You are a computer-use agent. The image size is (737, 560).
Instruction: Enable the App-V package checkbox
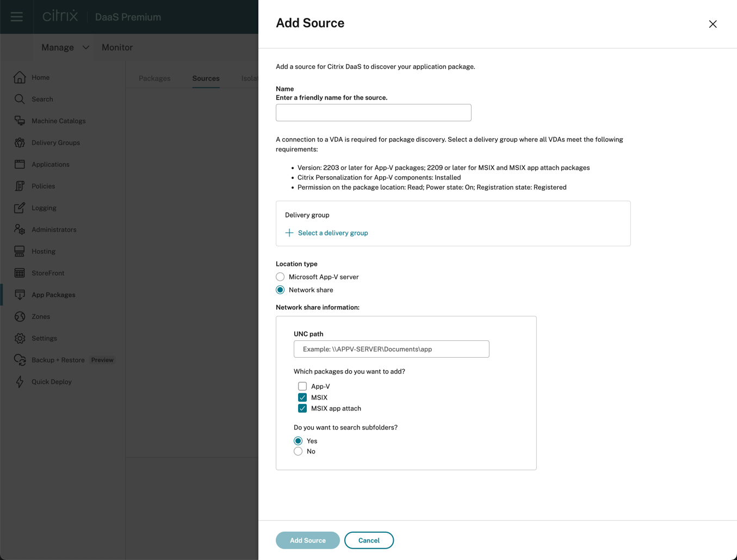(x=302, y=387)
